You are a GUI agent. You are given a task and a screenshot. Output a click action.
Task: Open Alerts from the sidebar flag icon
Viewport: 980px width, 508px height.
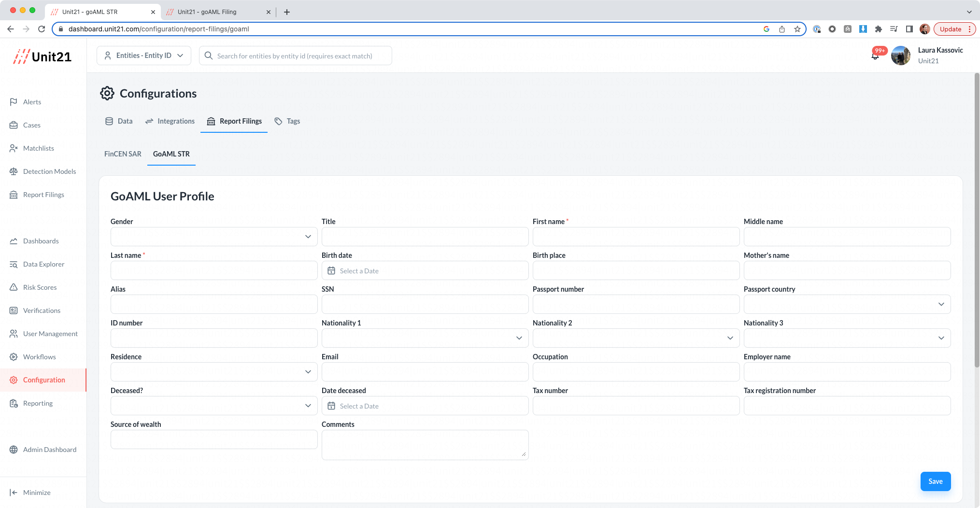click(x=14, y=102)
